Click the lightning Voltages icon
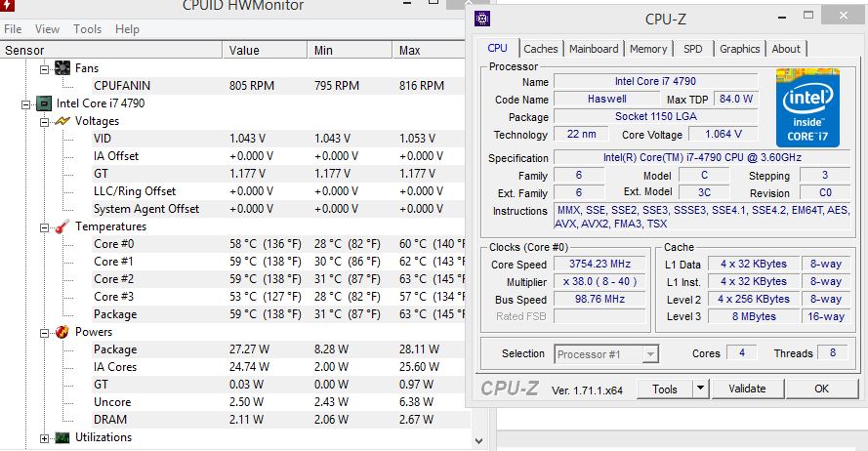The width and height of the screenshot is (868, 451). (62, 121)
